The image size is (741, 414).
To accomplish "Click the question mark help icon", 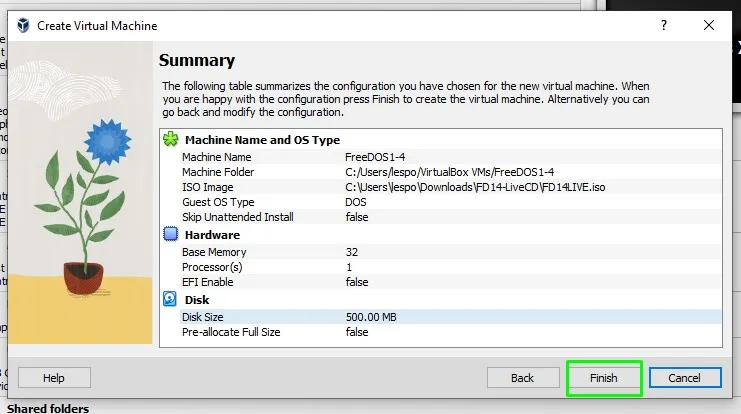I will click(664, 25).
